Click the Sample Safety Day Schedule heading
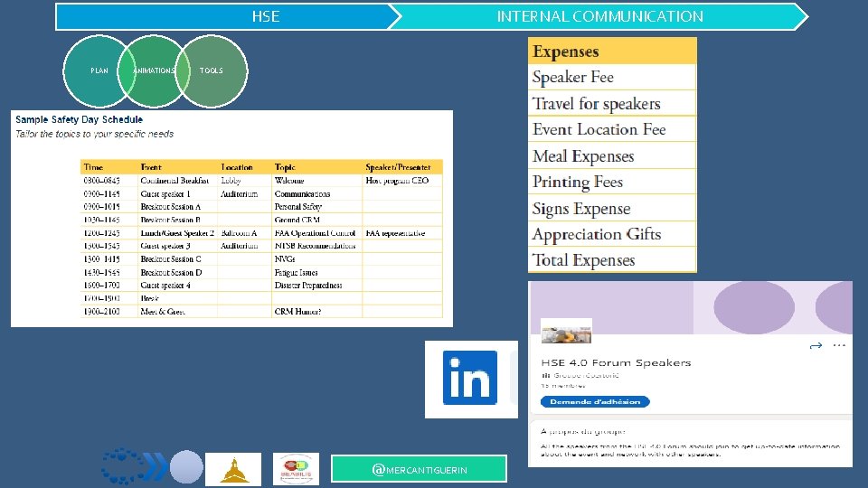 pyautogui.click(x=80, y=119)
